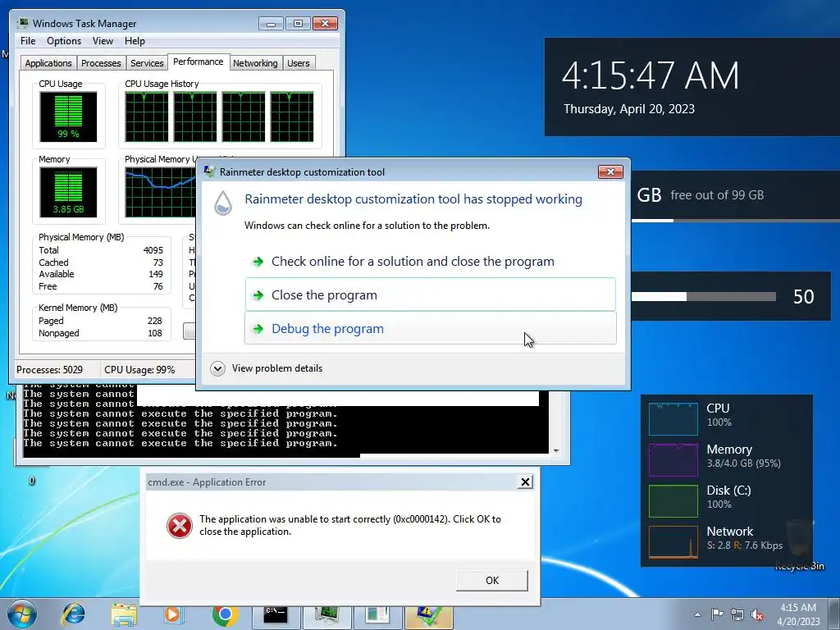Click the Cached memory value 73
Screen dimensions: 840x630
(x=158, y=262)
